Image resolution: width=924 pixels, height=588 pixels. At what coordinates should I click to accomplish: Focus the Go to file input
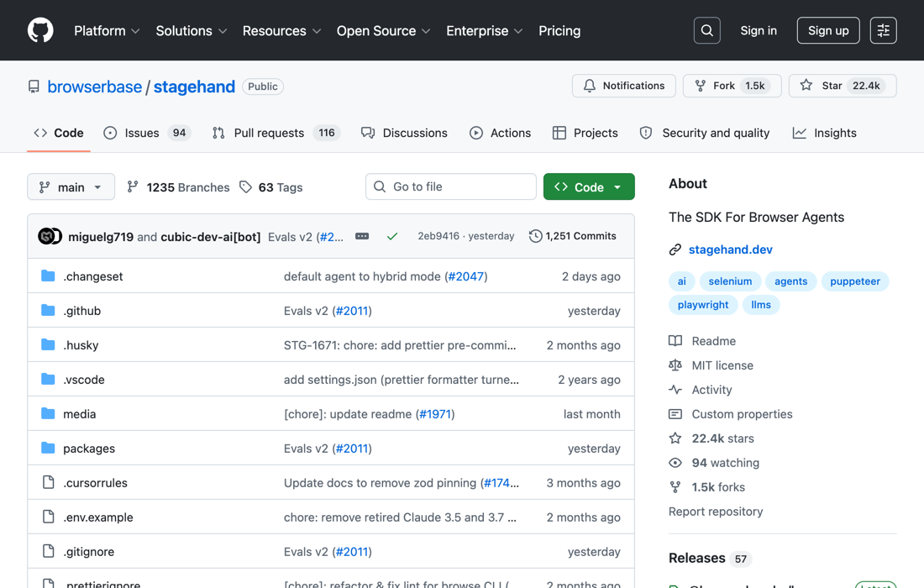(x=451, y=186)
